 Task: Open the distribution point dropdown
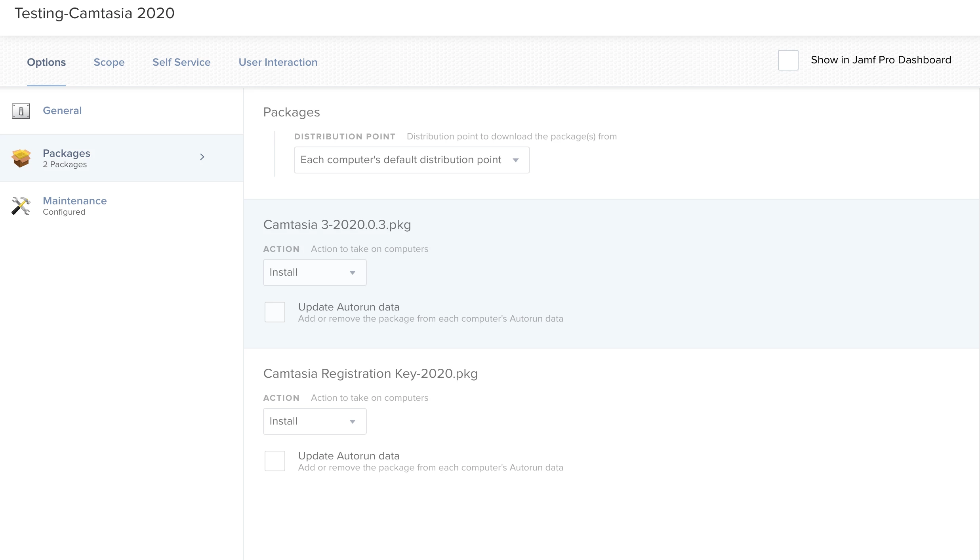tap(412, 160)
